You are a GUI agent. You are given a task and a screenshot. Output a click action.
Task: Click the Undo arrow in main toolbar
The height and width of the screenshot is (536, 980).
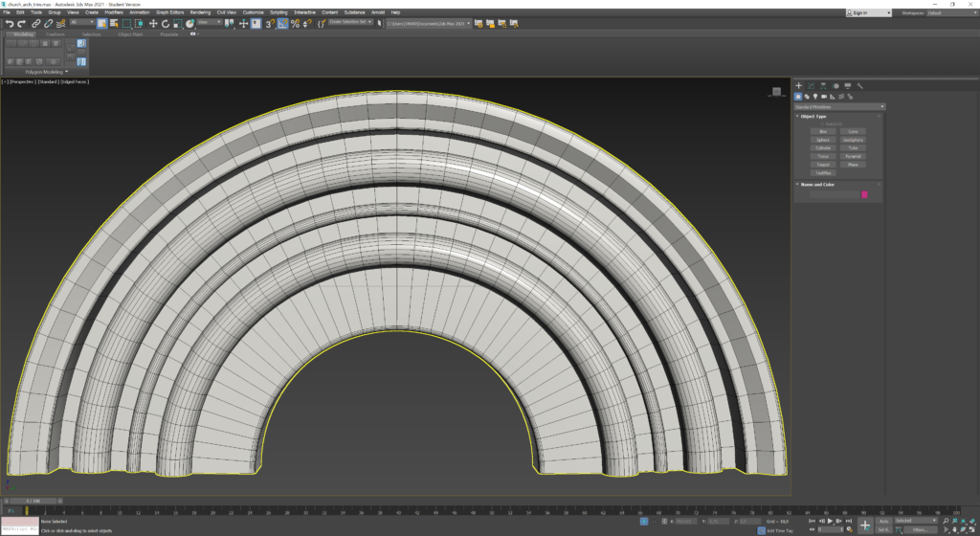point(10,23)
